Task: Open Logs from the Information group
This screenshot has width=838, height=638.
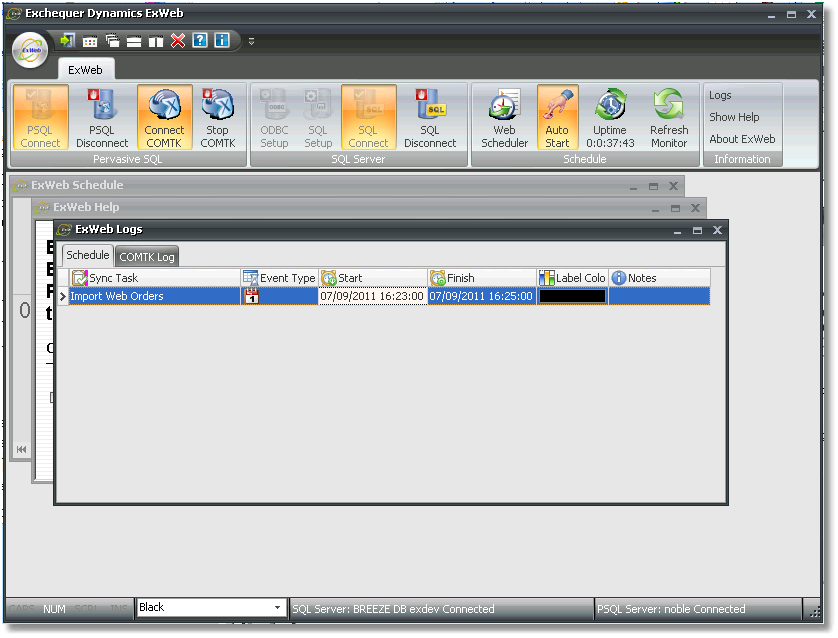Action: (720, 95)
